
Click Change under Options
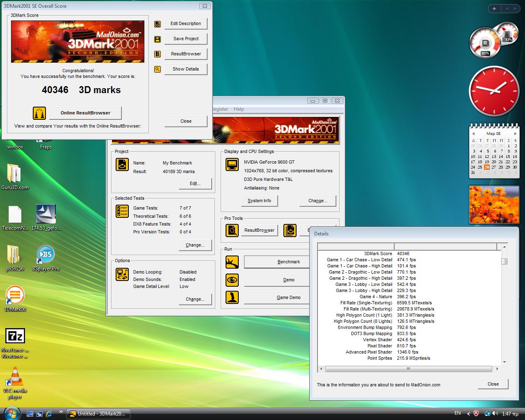tap(195, 299)
